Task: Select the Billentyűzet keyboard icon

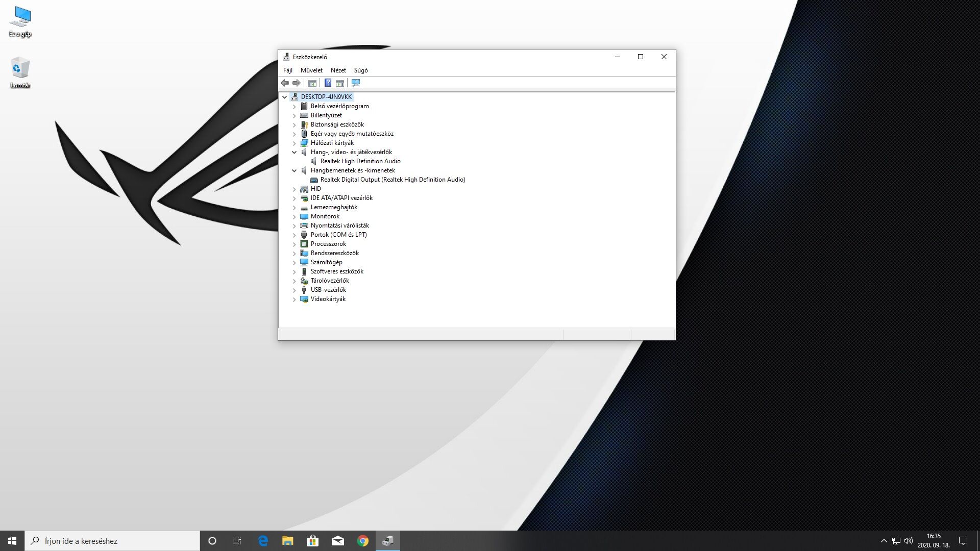Action: 304,115
